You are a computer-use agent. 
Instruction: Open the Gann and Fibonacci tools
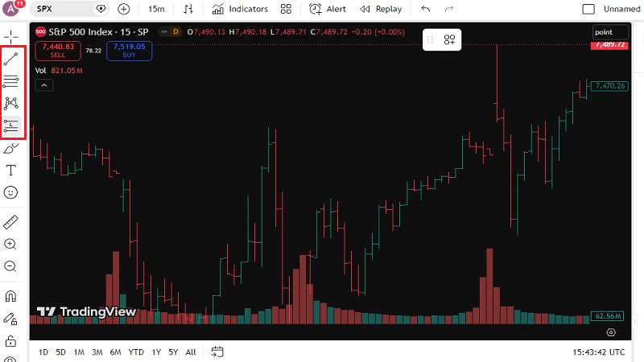[x=11, y=81]
